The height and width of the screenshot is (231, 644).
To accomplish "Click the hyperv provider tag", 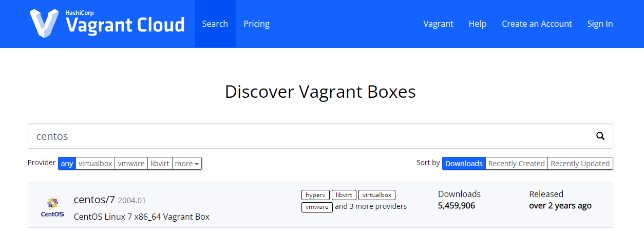I will click(x=315, y=195).
